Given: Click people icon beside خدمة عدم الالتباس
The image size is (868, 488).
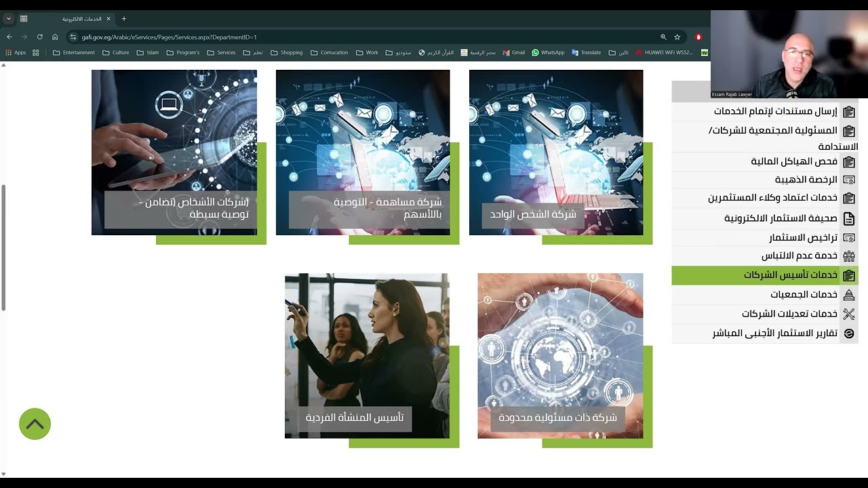Looking at the screenshot, I should click(x=848, y=256).
